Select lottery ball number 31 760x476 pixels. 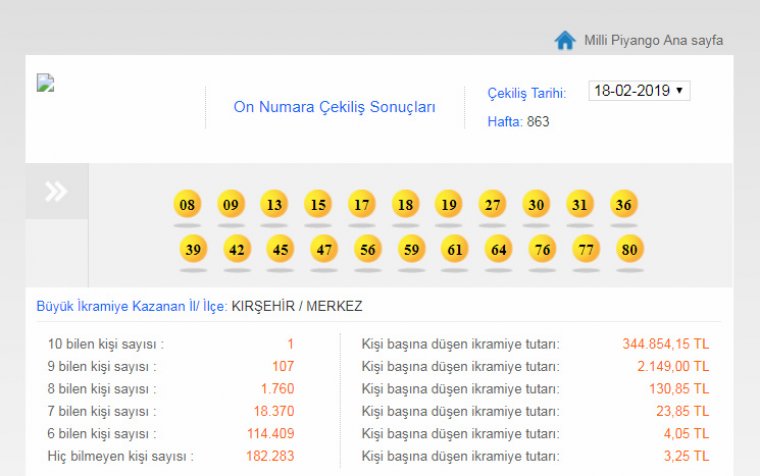[580, 204]
